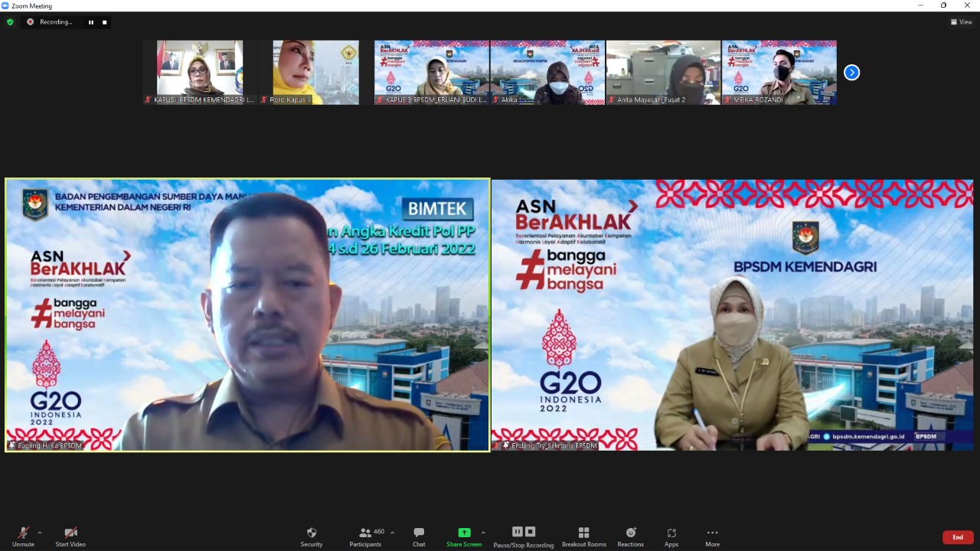Select Anita Mayasar_Pusat 2 thumbnail
This screenshot has width=980, height=551.
[663, 72]
